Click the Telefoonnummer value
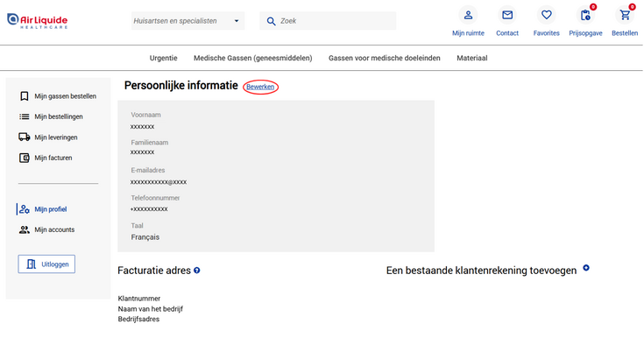This screenshot has height=345, width=644. tap(149, 209)
